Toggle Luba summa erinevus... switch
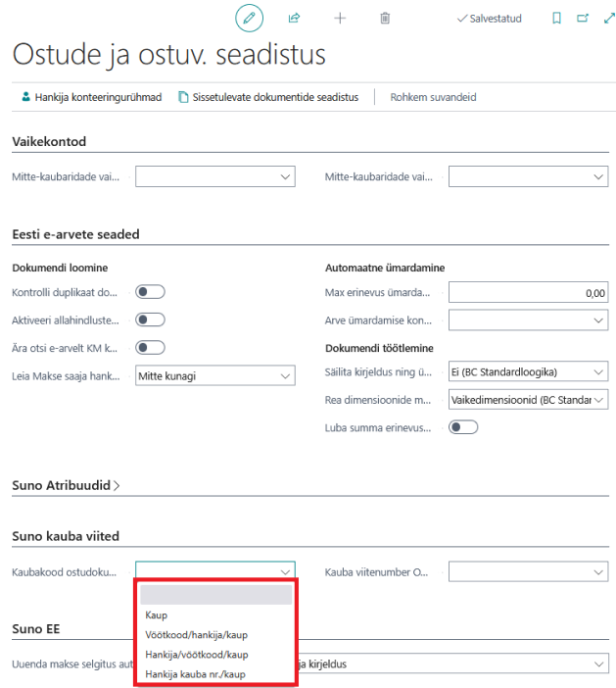The height and width of the screenshot is (688, 616). pyautogui.click(x=463, y=427)
